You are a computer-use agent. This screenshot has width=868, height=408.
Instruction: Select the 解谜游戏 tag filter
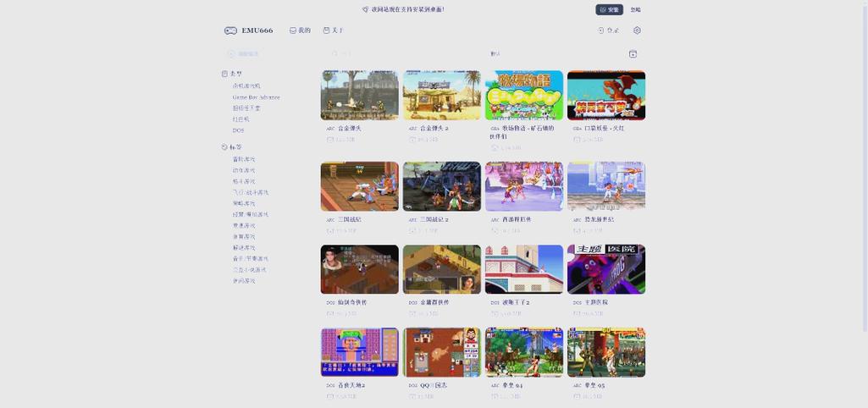pyautogui.click(x=244, y=248)
